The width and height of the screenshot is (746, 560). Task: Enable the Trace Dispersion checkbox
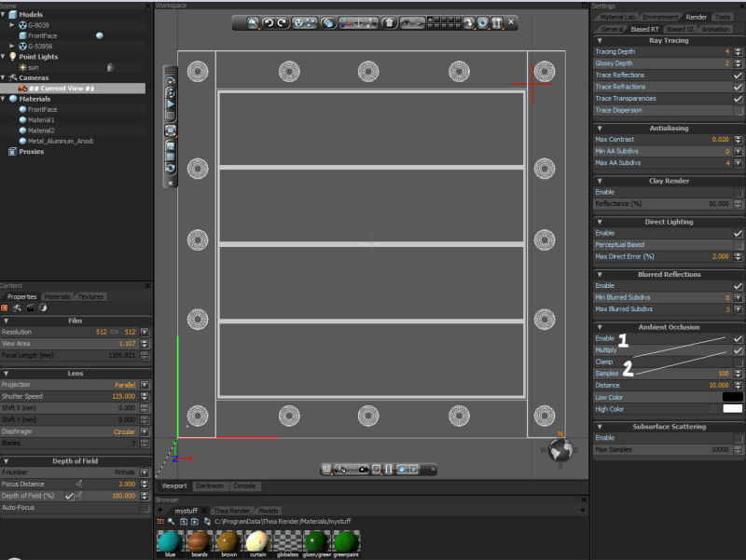coord(739,110)
